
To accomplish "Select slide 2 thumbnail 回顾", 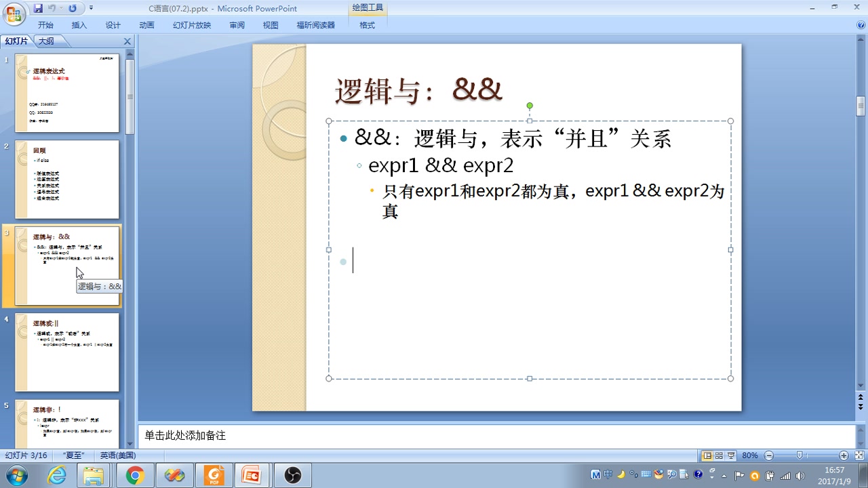I will 67,180.
